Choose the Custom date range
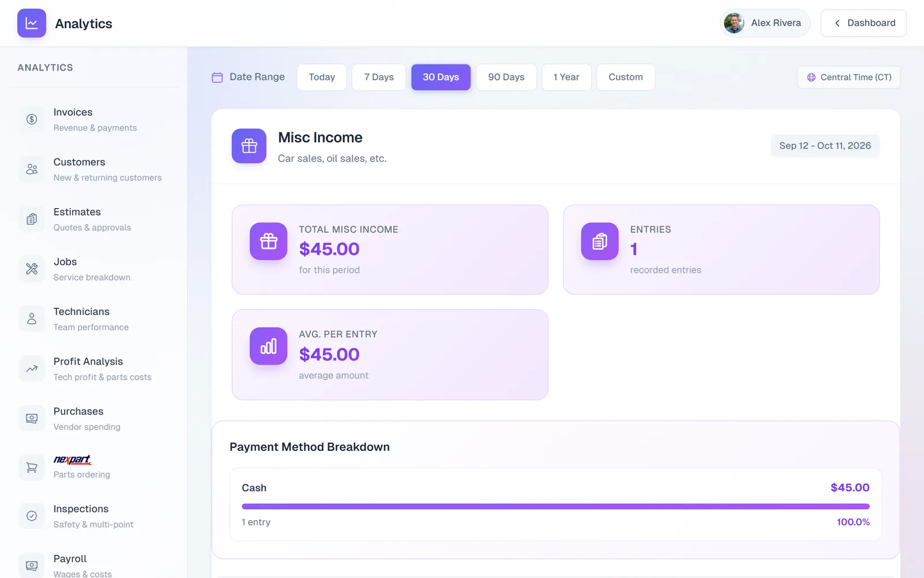924x578 pixels. click(x=625, y=77)
